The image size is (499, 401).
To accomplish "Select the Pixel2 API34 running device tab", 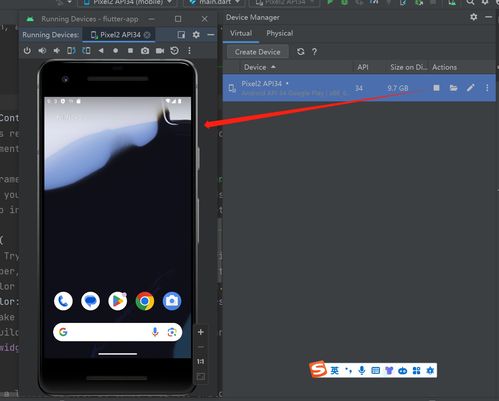I will point(120,35).
